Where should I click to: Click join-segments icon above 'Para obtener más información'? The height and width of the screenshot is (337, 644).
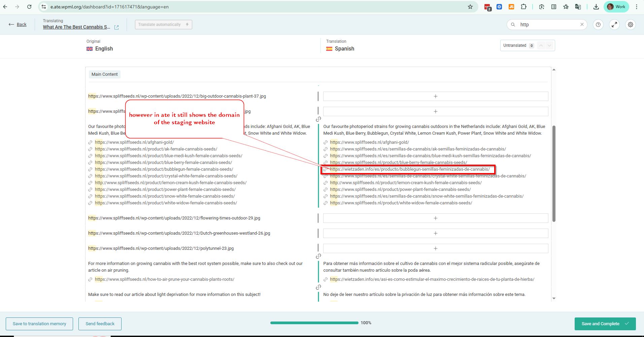click(318, 256)
